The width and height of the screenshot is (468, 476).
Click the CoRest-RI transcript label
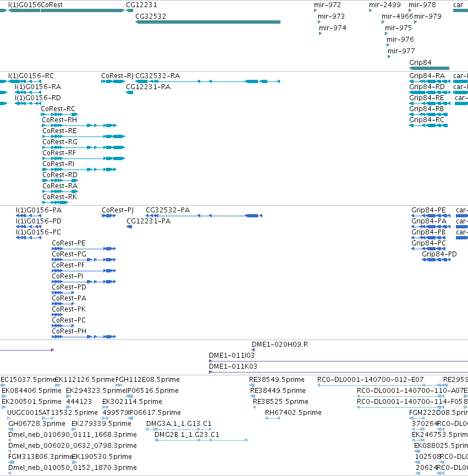tap(58, 164)
